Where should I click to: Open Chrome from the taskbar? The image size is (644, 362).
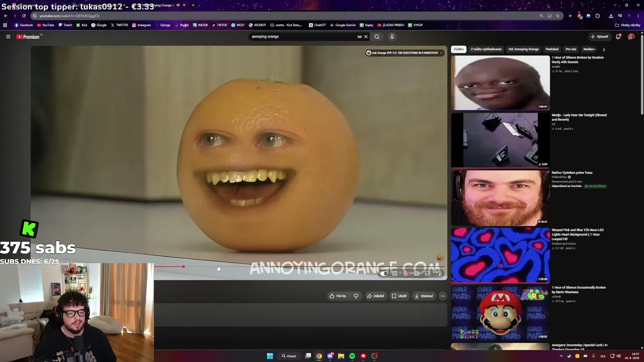point(319,356)
